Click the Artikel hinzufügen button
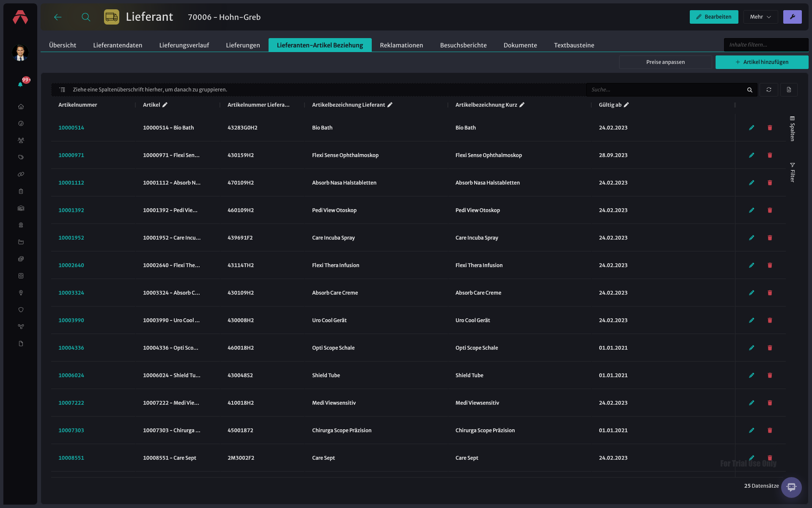This screenshot has height=508, width=812. pos(762,62)
